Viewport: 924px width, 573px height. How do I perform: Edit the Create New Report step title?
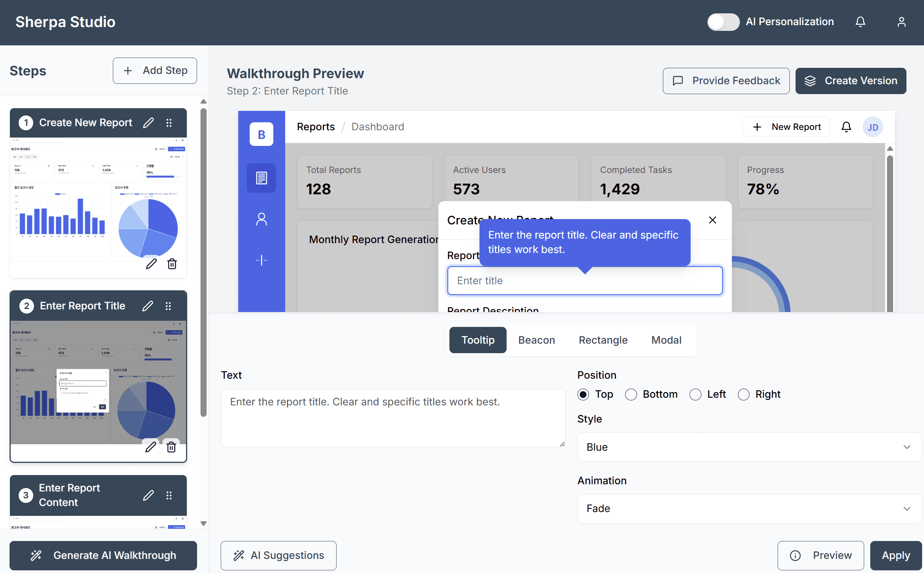click(x=148, y=123)
